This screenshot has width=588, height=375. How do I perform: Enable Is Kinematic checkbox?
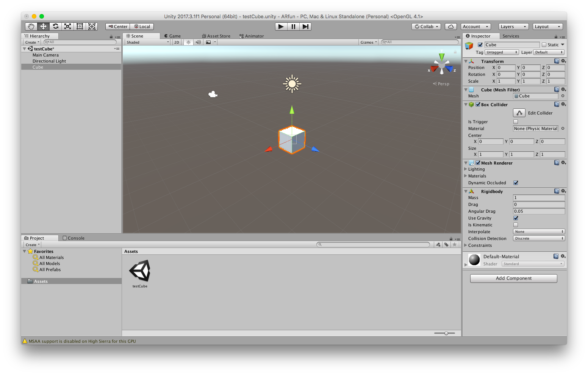(x=516, y=225)
